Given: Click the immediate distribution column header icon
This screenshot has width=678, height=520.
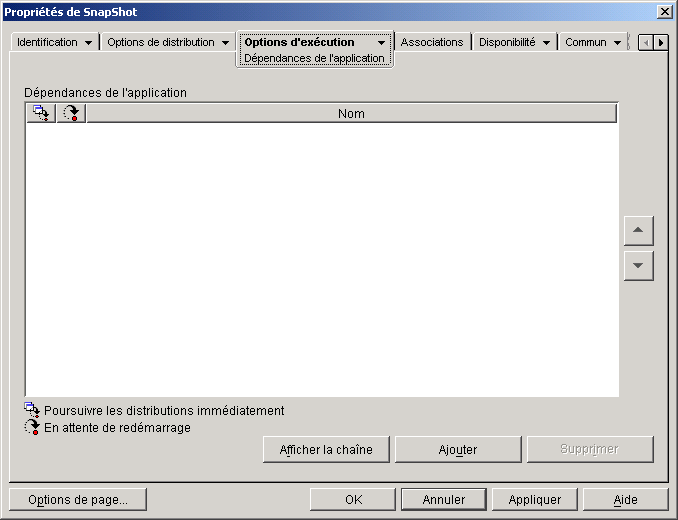Looking at the screenshot, I should pos(41,113).
